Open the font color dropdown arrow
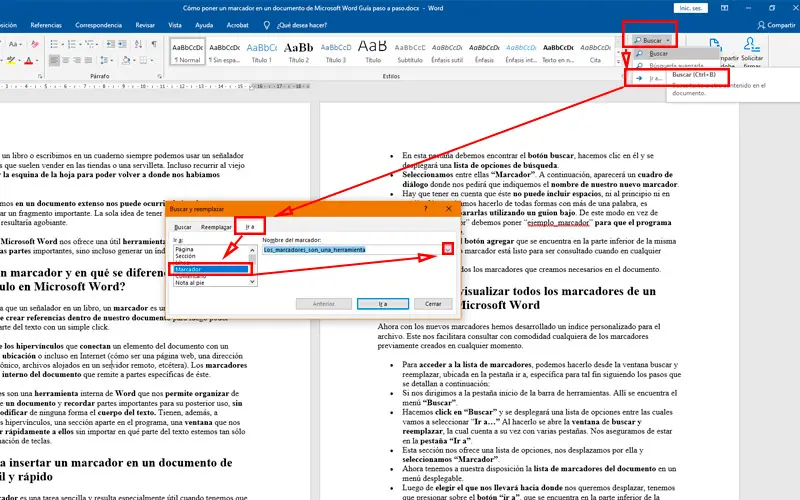 pos(37,60)
